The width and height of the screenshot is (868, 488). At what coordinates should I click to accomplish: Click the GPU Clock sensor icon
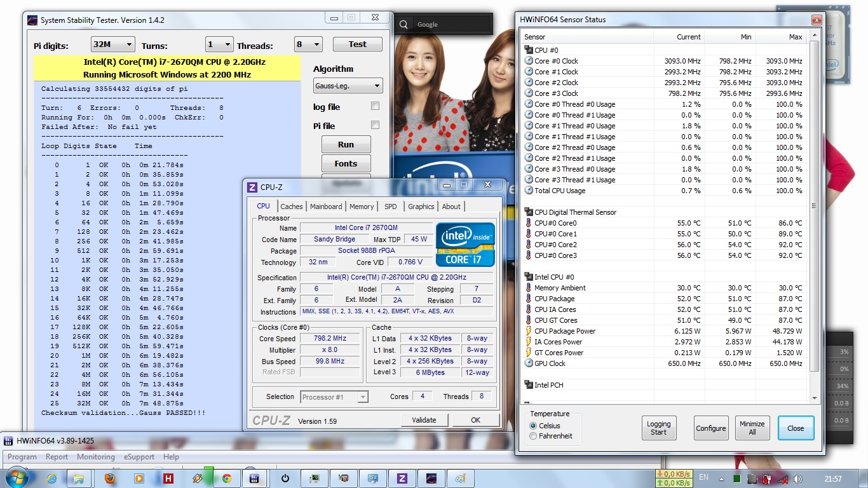pyautogui.click(x=529, y=363)
